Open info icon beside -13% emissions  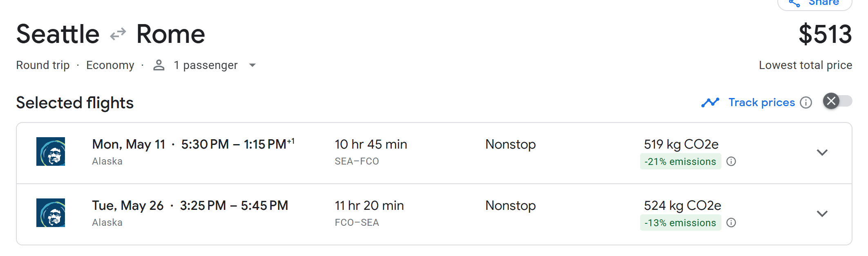(731, 223)
